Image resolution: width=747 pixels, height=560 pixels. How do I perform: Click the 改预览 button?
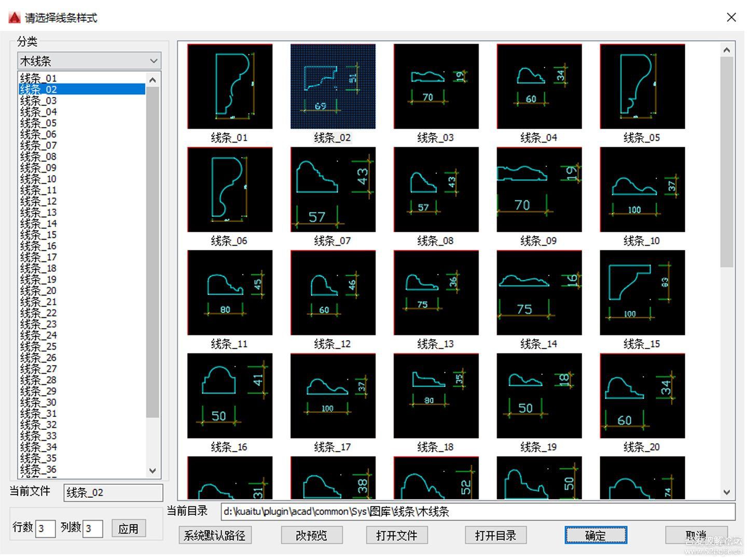(311, 535)
